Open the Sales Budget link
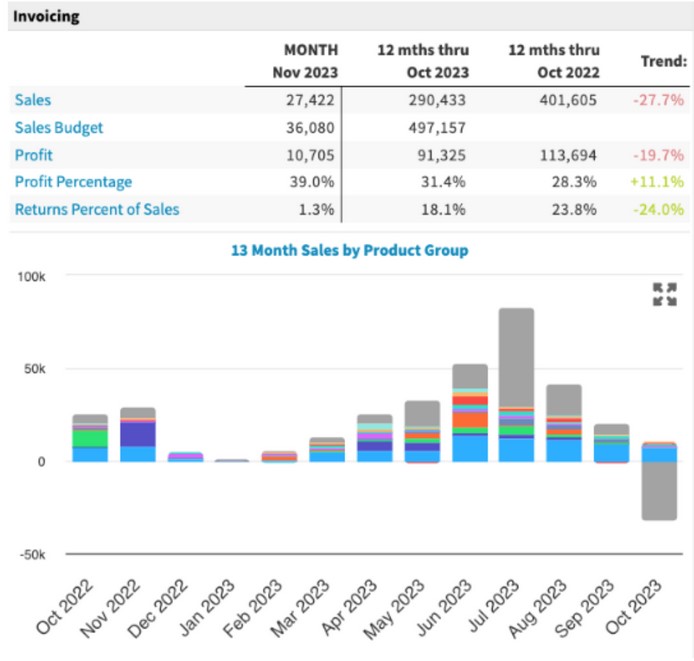694x661 pixels. click(x=59, y=128)
